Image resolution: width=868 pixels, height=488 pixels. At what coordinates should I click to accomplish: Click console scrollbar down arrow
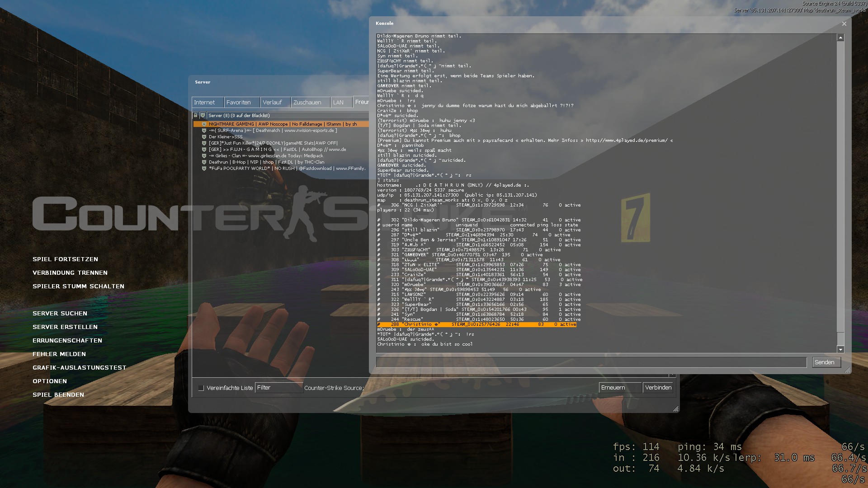[840, 349]
